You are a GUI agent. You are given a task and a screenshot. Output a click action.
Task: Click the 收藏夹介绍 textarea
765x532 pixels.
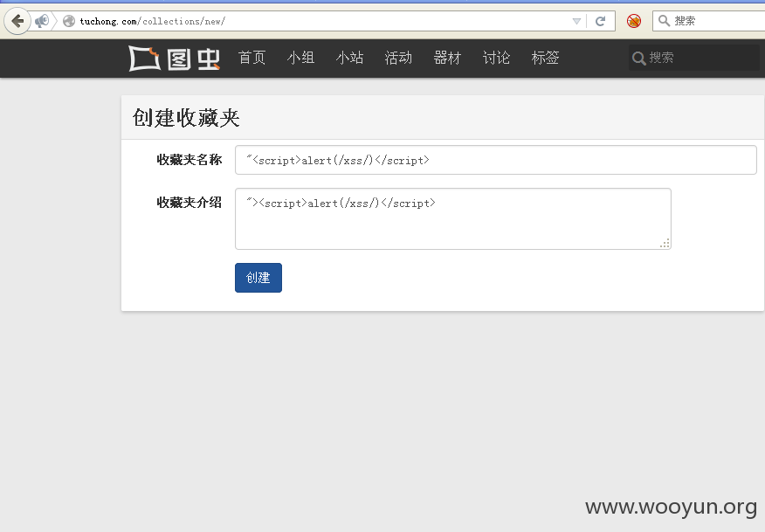pos(453,218)
